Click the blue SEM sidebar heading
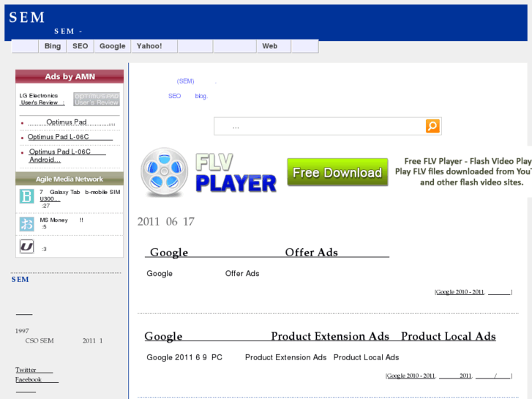The width and height of the screenshot is (532, 399). pyautogui.click(x=20, y=280)
